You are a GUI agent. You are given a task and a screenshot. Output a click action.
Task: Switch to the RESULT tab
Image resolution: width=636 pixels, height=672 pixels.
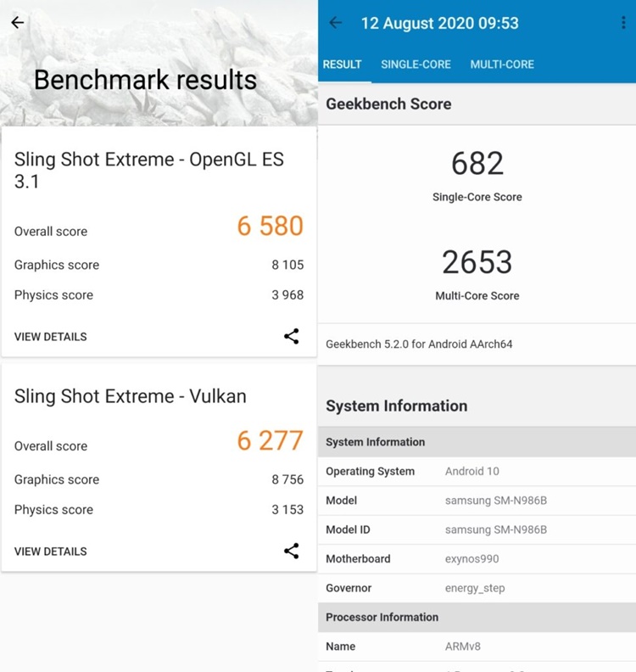pyautogui.click(x=343, y=64)
